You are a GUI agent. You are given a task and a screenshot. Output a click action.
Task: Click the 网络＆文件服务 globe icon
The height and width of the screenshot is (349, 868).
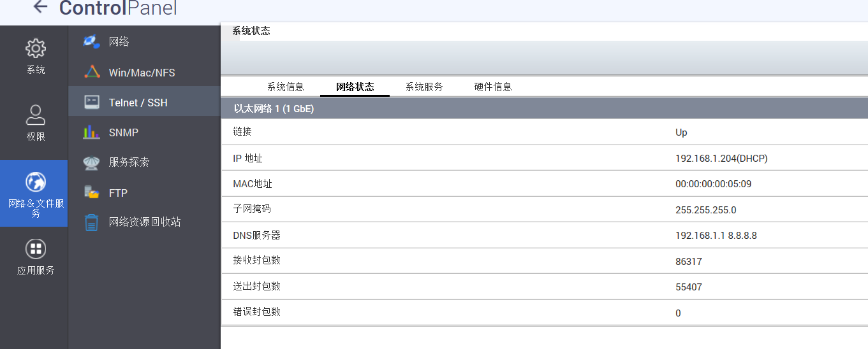click(36, 182)
